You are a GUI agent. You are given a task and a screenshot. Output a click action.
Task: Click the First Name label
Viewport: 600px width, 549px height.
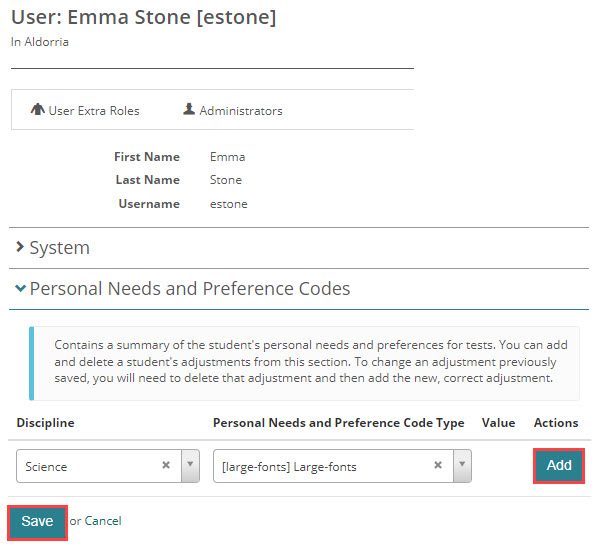(147, 157)
